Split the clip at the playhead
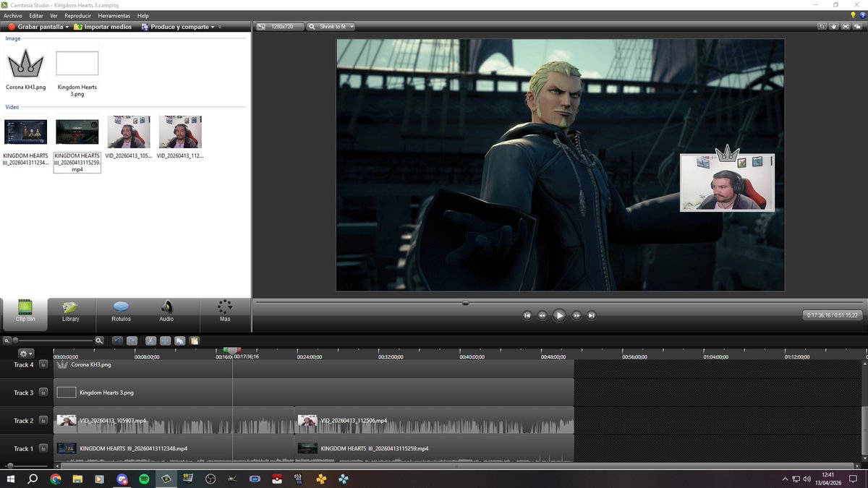This screenshot has width=868, height=488. [165, 341]
